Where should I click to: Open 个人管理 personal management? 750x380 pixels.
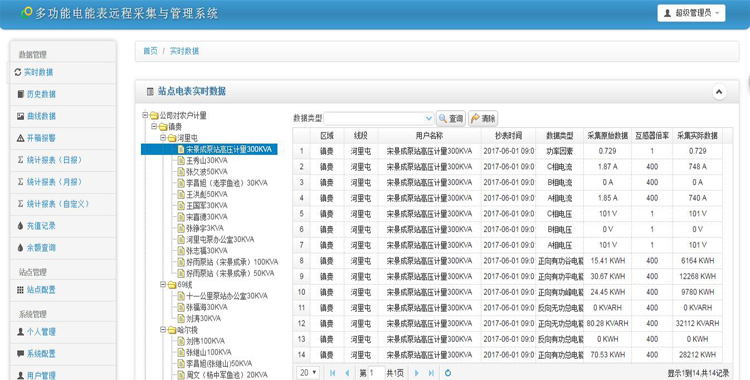pyautogui.click(x=41, y=332)
